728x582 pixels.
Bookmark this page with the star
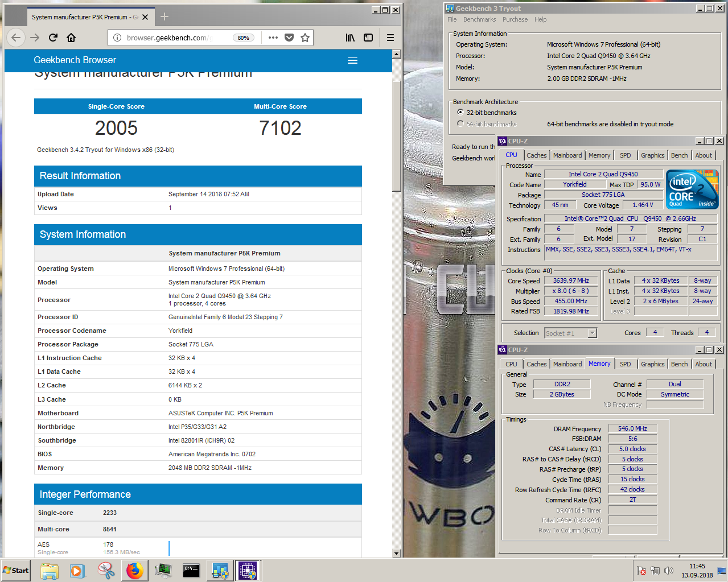[305, 38]
